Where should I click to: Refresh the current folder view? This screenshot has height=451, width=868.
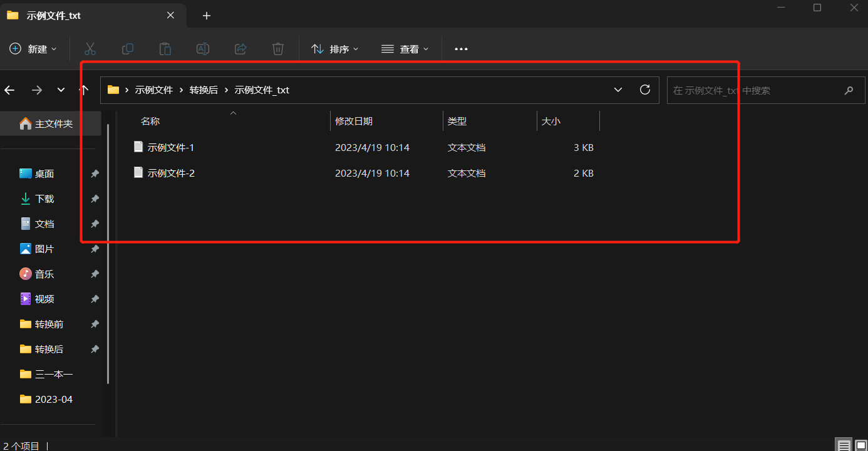644,90
